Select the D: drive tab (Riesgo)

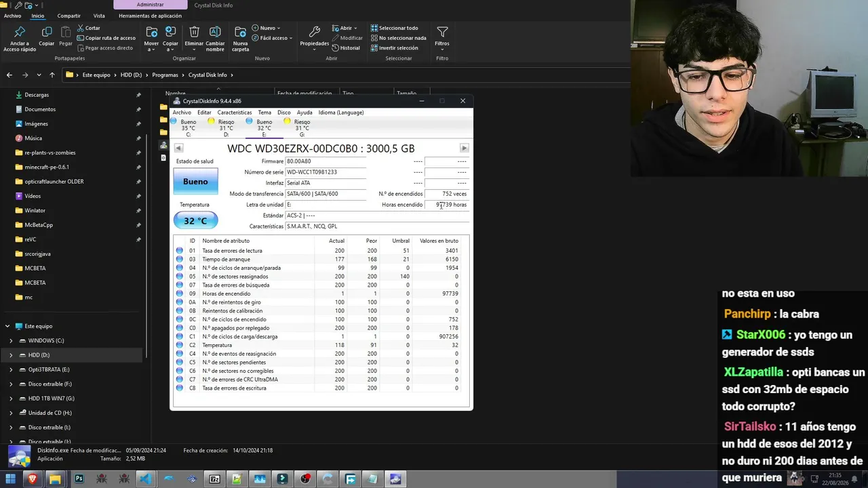226,127
